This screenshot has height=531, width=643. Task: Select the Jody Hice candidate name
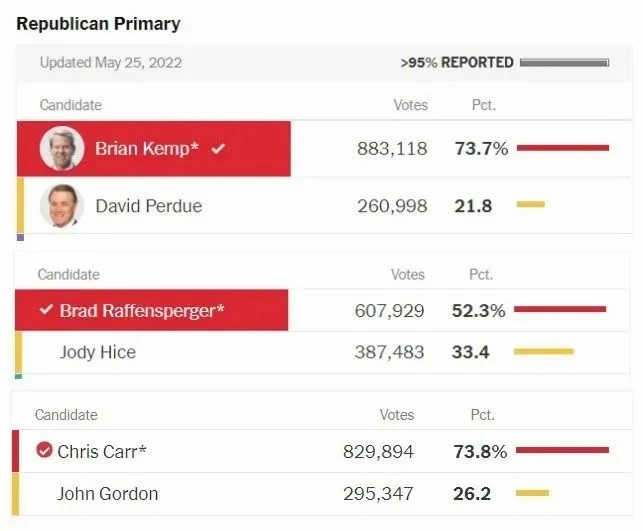point(97,352)
